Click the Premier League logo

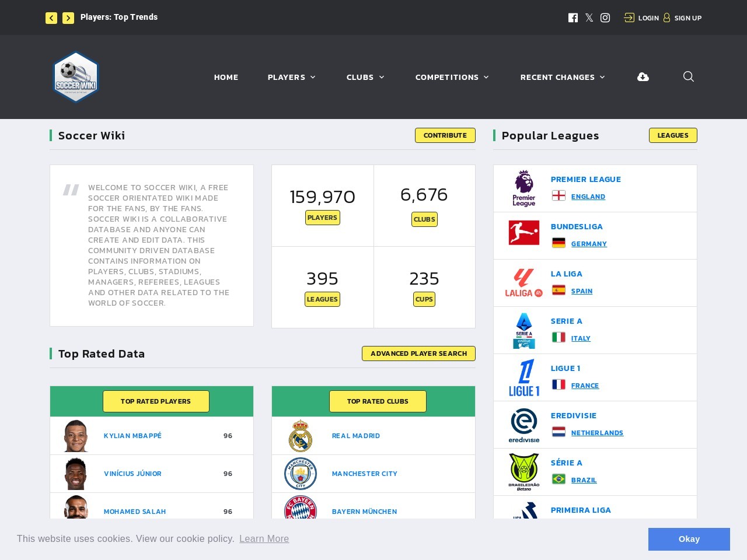[x=524, y=188]
